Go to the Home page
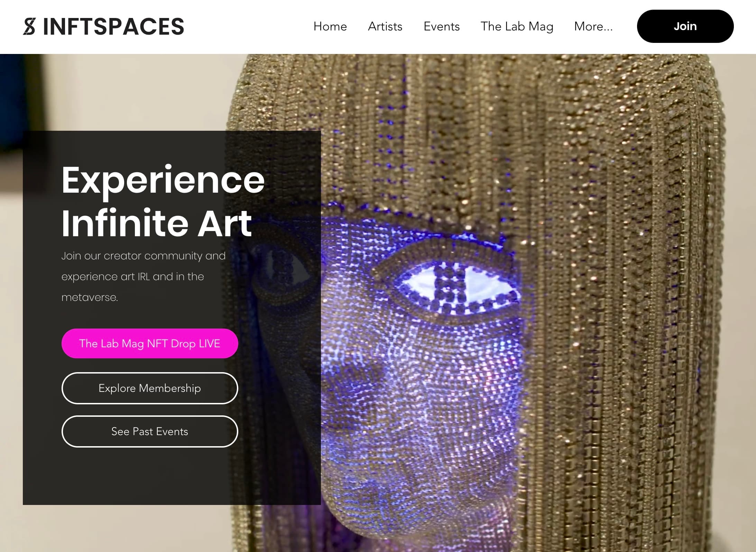This screenshot has width=756, height=552. (x=330, y=26)
